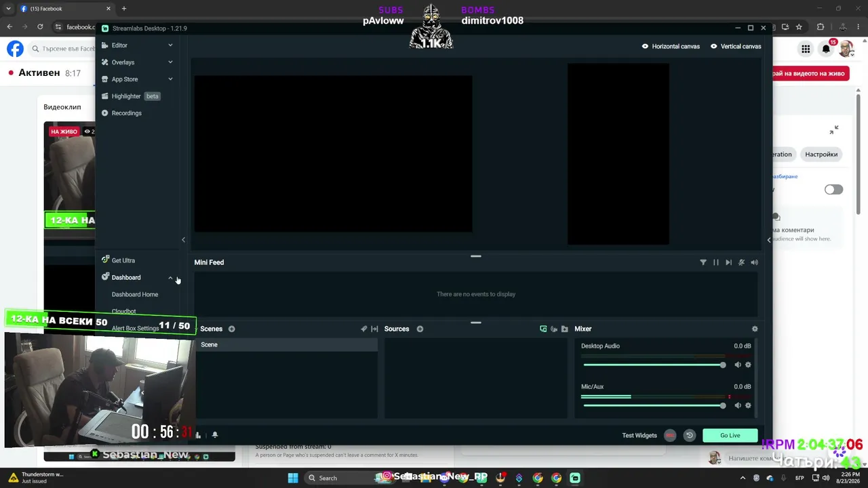The image size is (868, 488).
Task: Collapse the Dashboard menu chevron
Action: coord(170,277)
